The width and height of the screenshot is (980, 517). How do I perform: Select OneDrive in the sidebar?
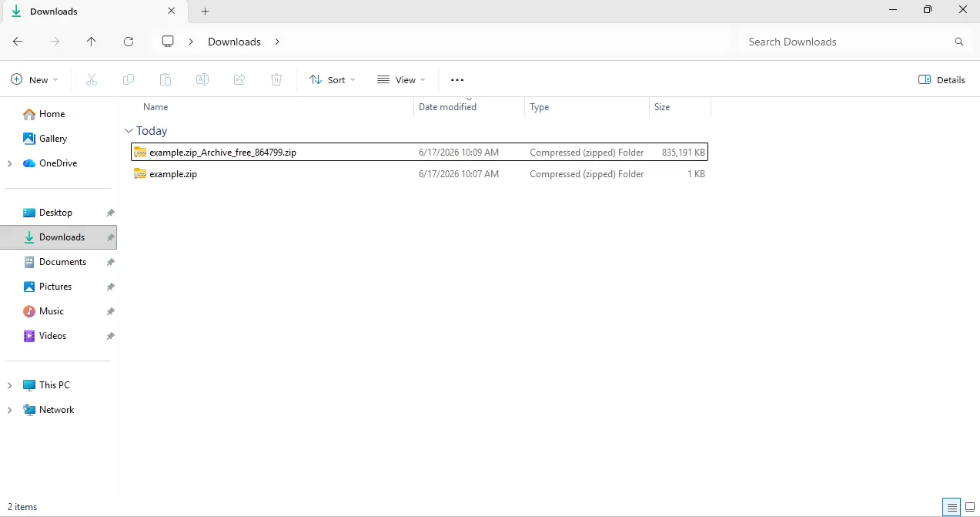click(58, 163)
